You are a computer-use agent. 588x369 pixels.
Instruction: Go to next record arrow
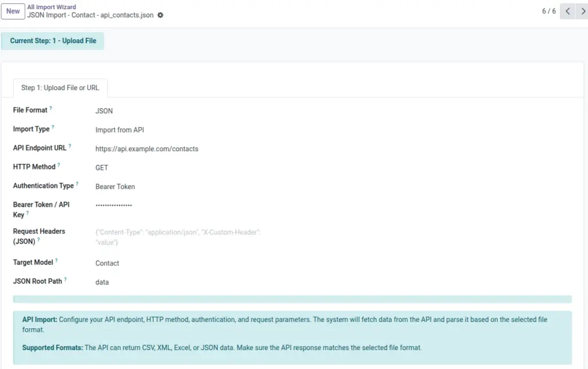point(582,11)
